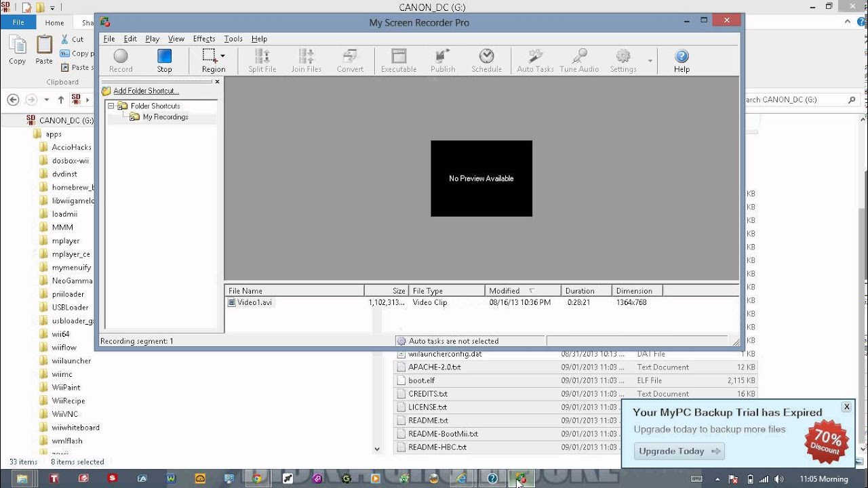Screen dimensions: 868x488
Task: Sort list by Dimension column
Action: click(x=637, y=291)
